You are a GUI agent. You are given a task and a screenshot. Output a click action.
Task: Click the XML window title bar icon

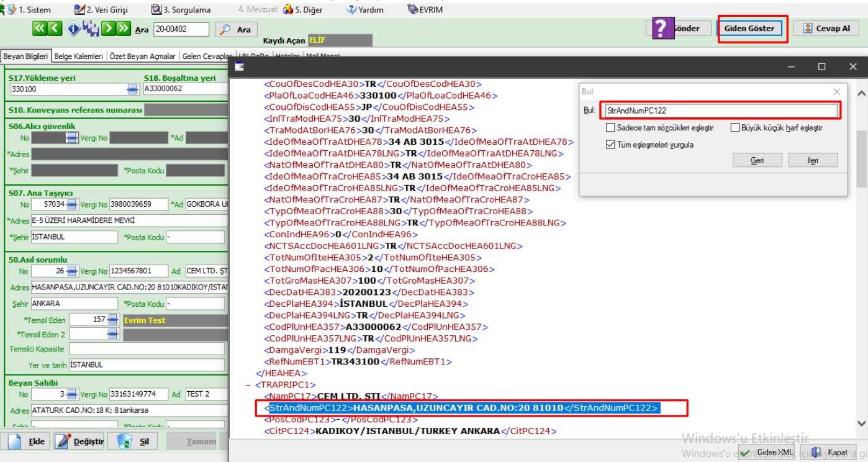click(239, 67)
